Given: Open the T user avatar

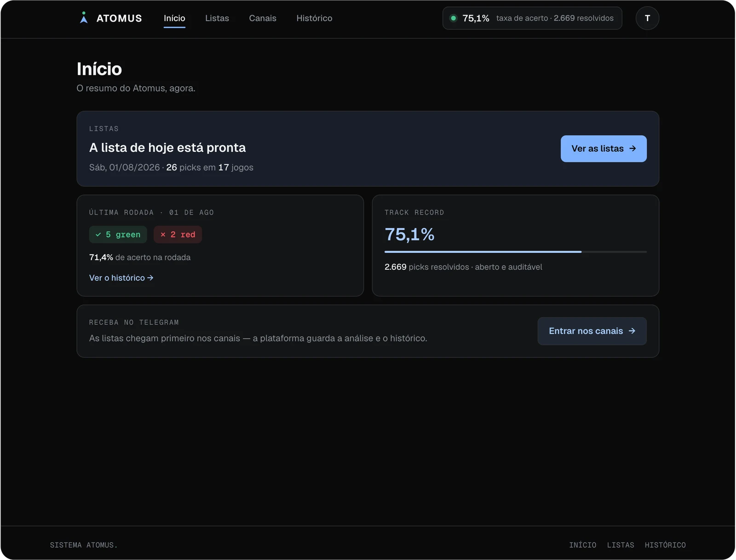Looking at the screenshot, I should coord(647,18).
